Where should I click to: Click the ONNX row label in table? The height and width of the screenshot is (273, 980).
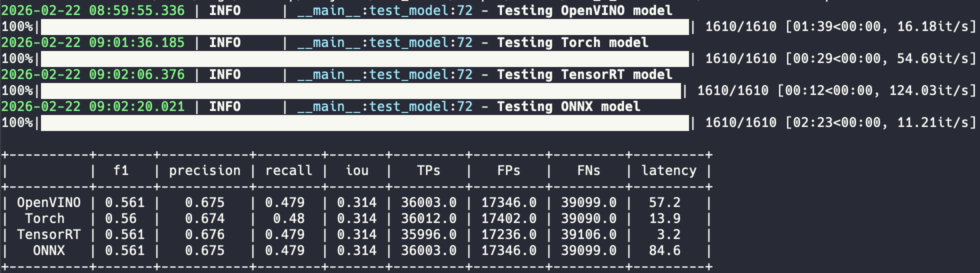click(x=49, y=250)
